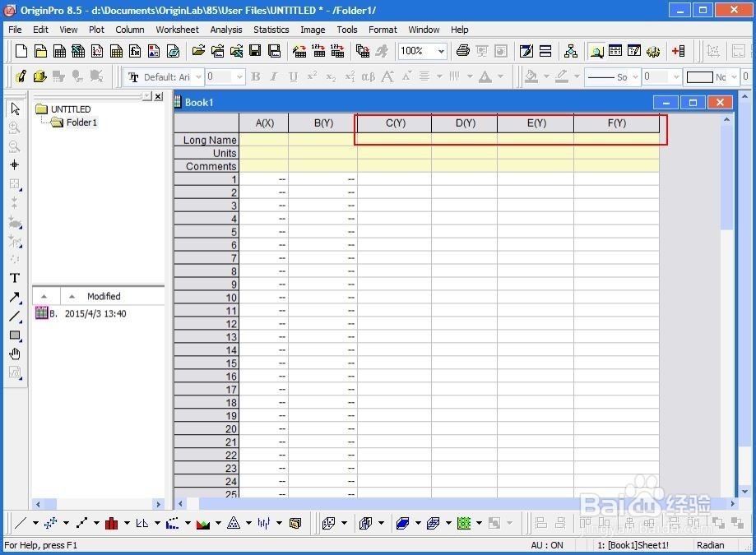Open the Help menu
This screenshot has height=555, width=756.
click(x=460, y=30)
